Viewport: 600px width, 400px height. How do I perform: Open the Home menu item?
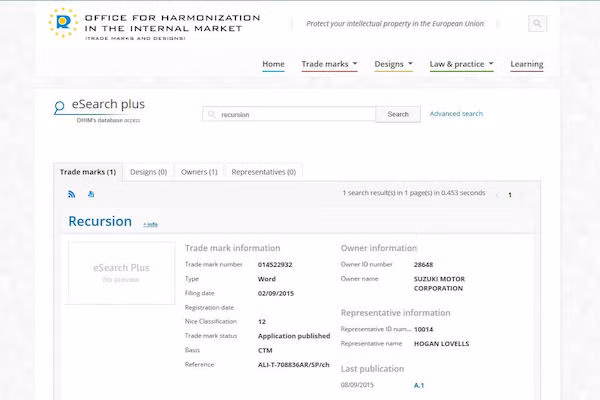click(273, 64)
